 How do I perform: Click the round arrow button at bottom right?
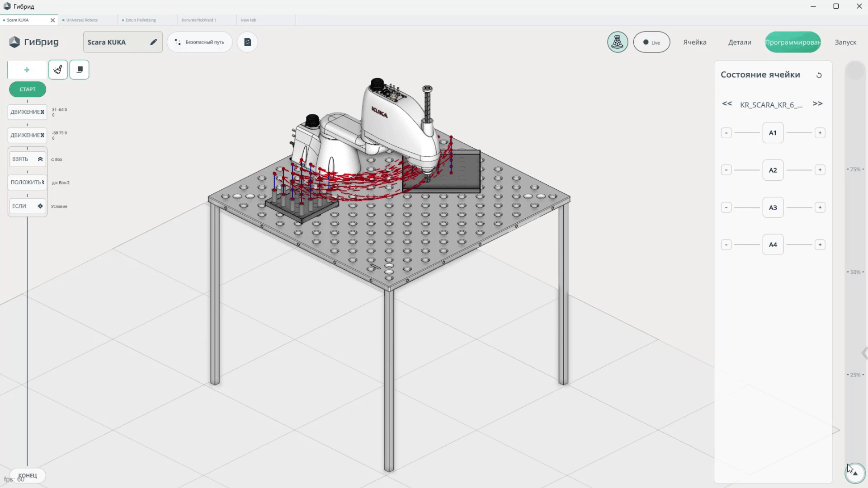click(854, 473)
